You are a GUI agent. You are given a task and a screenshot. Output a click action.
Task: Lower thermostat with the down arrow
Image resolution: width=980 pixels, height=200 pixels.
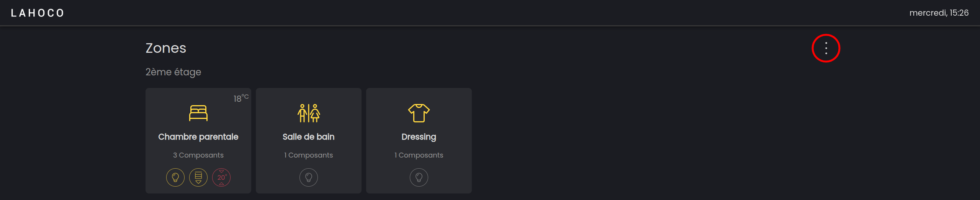[221, 171]
